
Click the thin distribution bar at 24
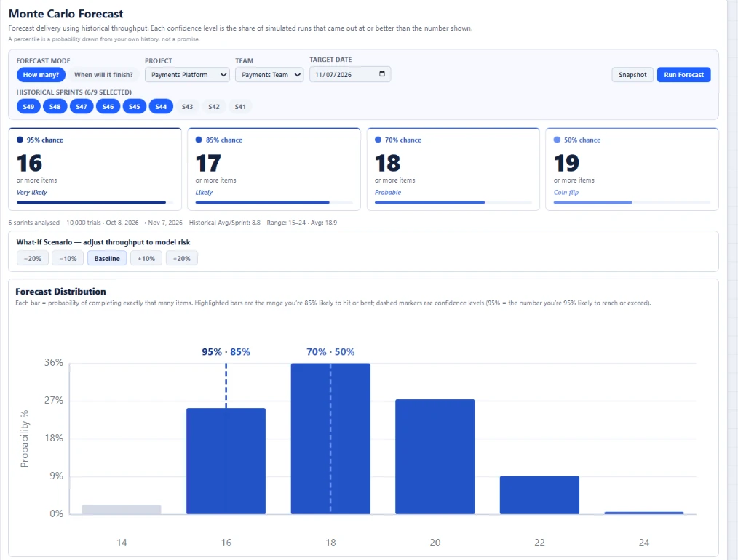coord(644,513)
